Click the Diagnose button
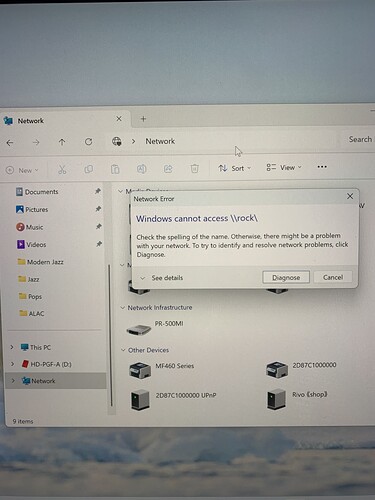This screenshot has height=500, width=375. pyautogui.click(x=286, y=277)
